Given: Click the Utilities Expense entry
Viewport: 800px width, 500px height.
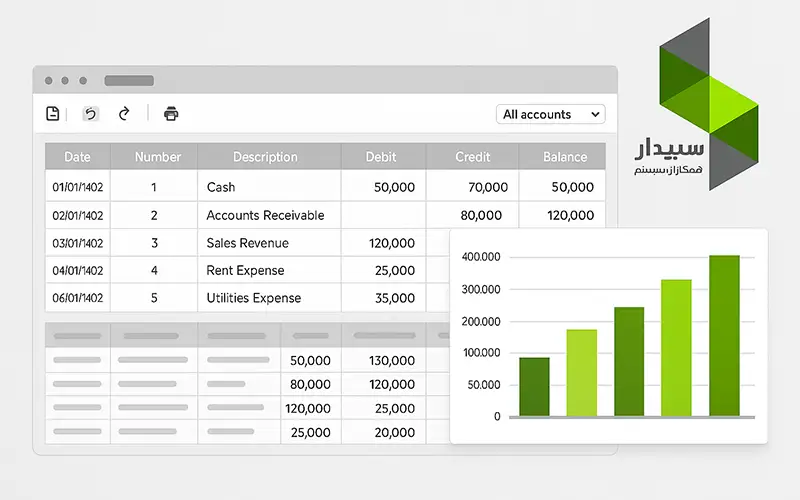Looking at the screenshot, I should (x=253, y=298).
